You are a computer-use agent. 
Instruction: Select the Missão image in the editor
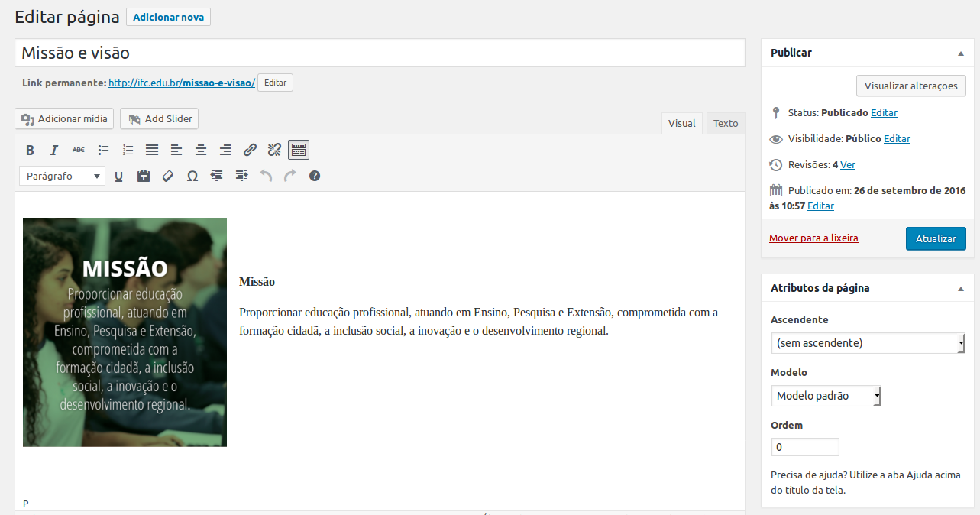click(x=125, y=332)
